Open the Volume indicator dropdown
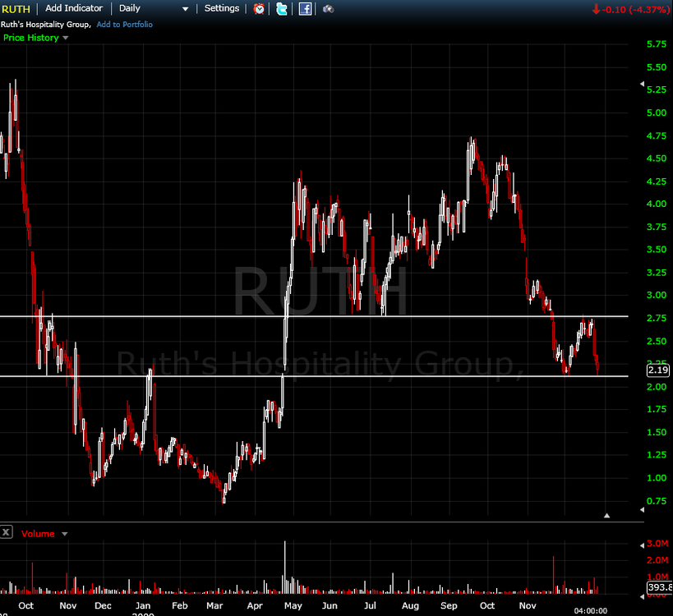This screenshot has height=616, width=673. coord(44,534)
